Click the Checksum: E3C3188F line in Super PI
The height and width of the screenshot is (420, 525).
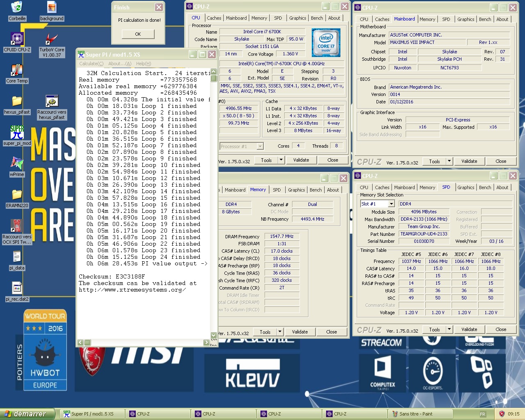(112, 276)
